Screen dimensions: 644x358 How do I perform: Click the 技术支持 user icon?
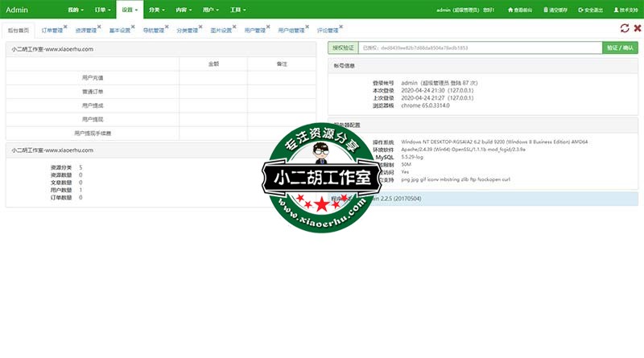616,10
